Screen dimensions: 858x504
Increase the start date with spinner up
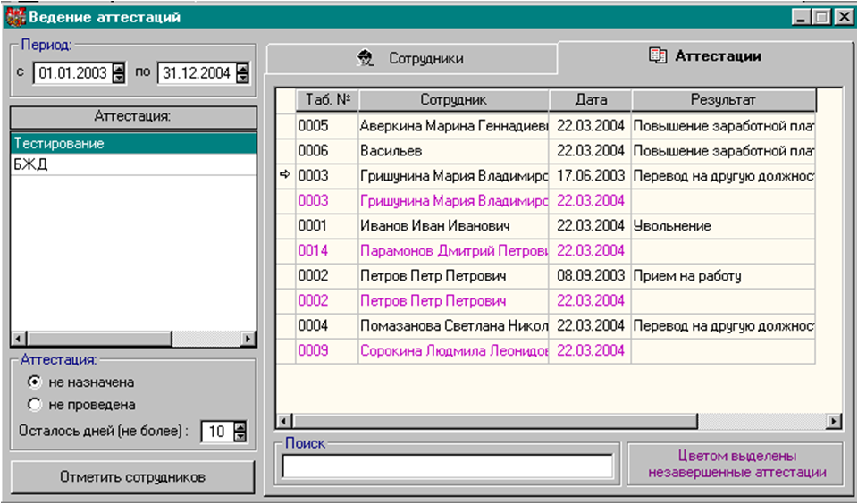pyautogui.click(x=119, y=69)
